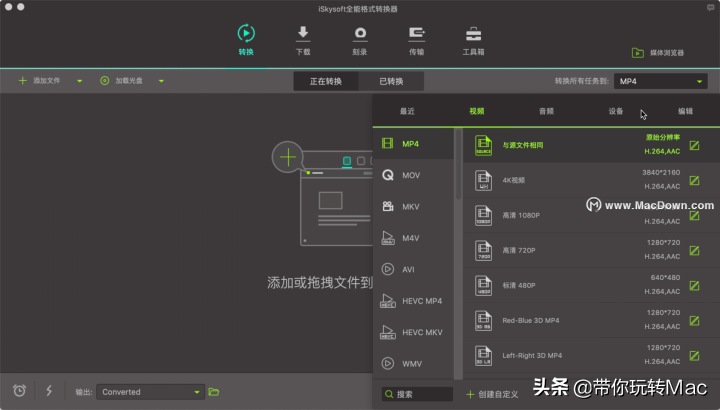Select the 4K视频 preset
Image resolution: width=720 pixels, height=410 pixels.
591,180
